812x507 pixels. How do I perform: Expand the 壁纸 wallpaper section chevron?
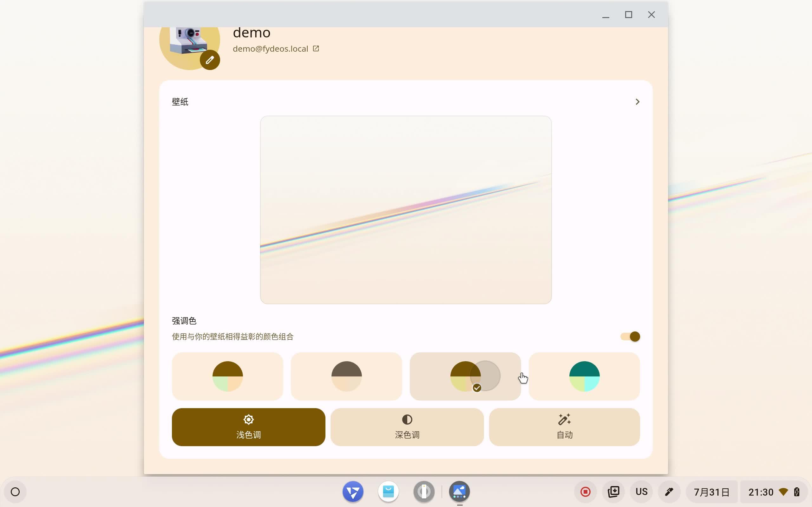click(637, 102)
